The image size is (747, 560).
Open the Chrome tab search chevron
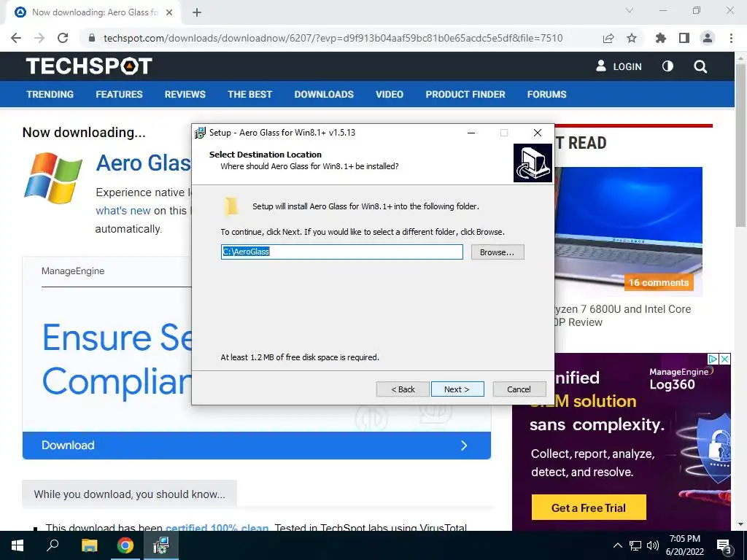(630, 10)
